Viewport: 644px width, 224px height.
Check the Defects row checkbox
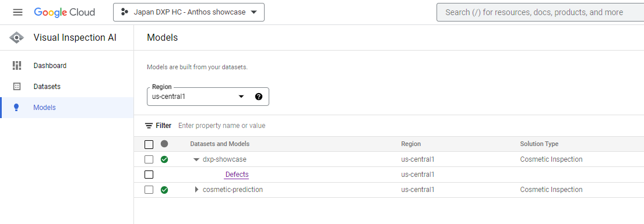149,175
